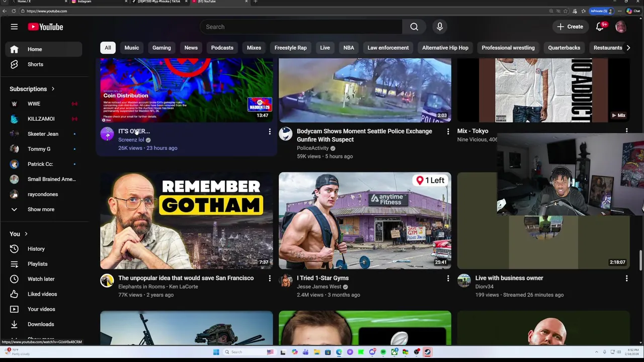
Task: Select the All category chip
Action: click(108, 48)
